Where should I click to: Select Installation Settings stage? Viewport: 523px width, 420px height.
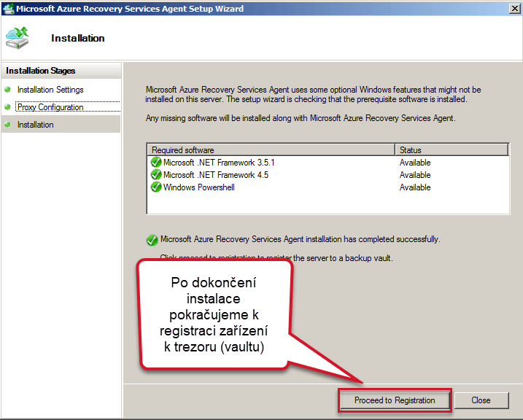[x=50, y=90]
